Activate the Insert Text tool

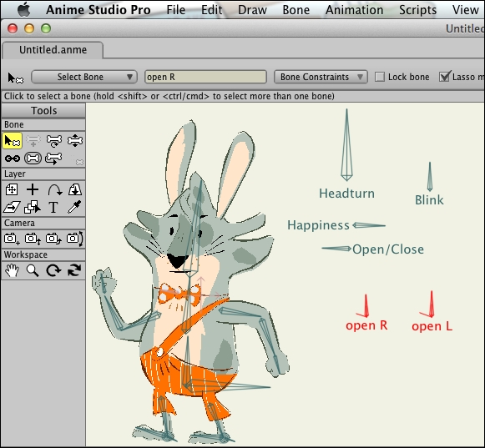point(53,207)
